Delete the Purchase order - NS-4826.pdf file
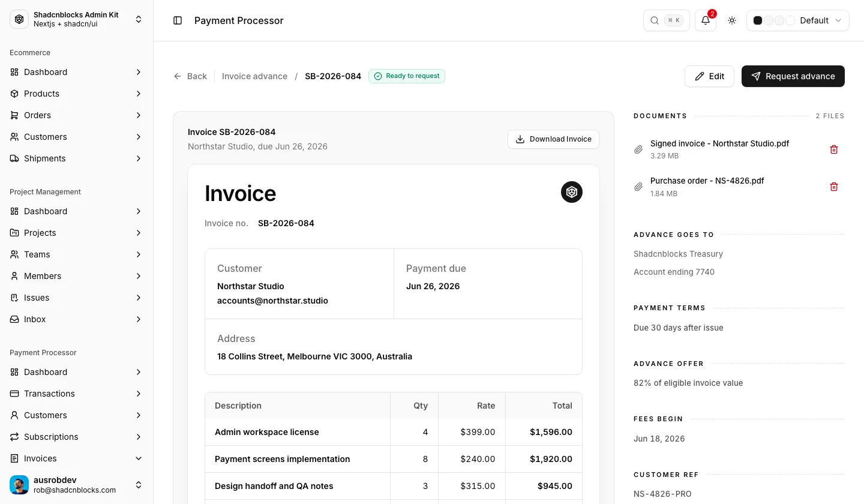This screenshot has height=504, width=864. [834, 187]
